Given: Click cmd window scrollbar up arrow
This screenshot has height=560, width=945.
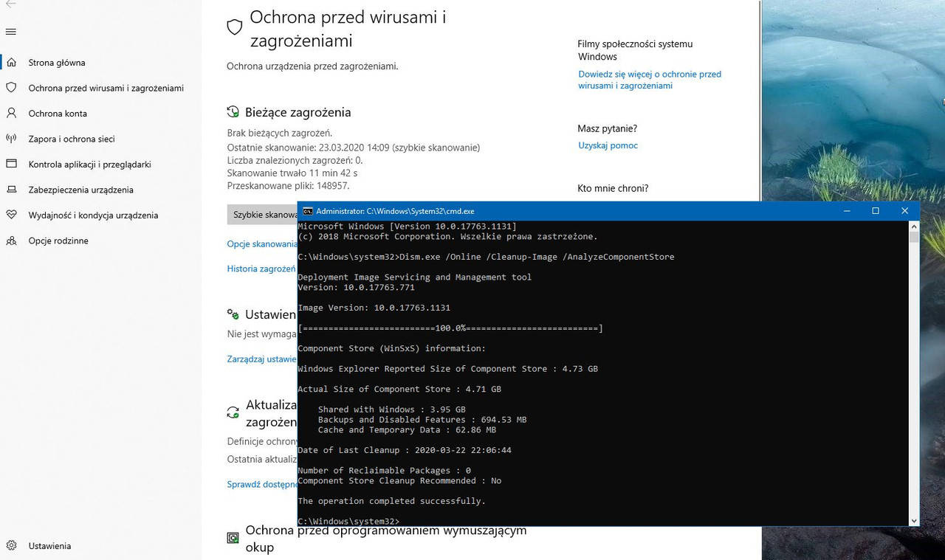Looking at the screenshot, I should 914,226.
